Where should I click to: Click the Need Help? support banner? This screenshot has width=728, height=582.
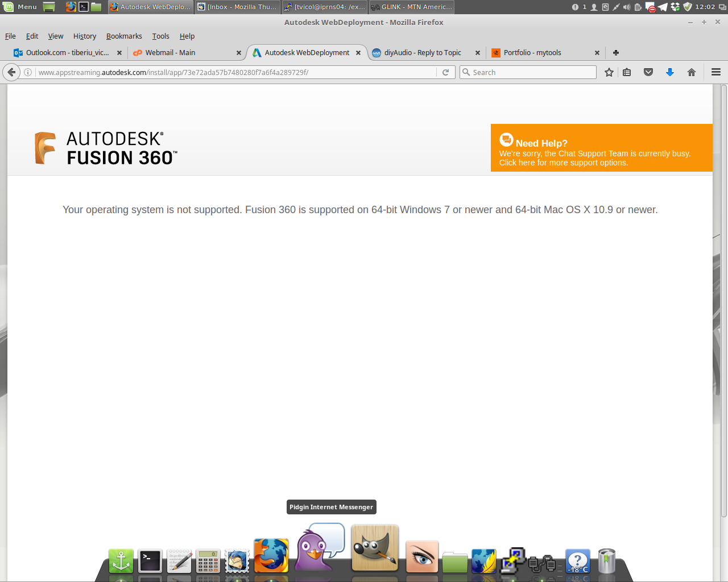click(601, 148)
